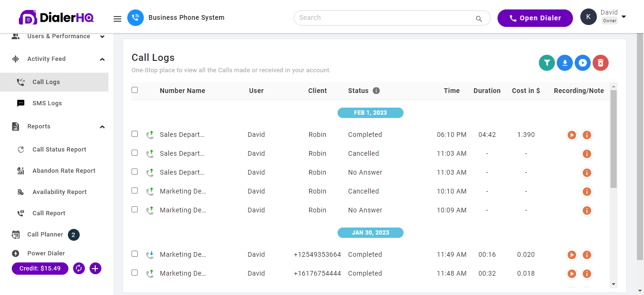644x295 pixels.
Task: Play all call recordings
Action: coord(582,62)
